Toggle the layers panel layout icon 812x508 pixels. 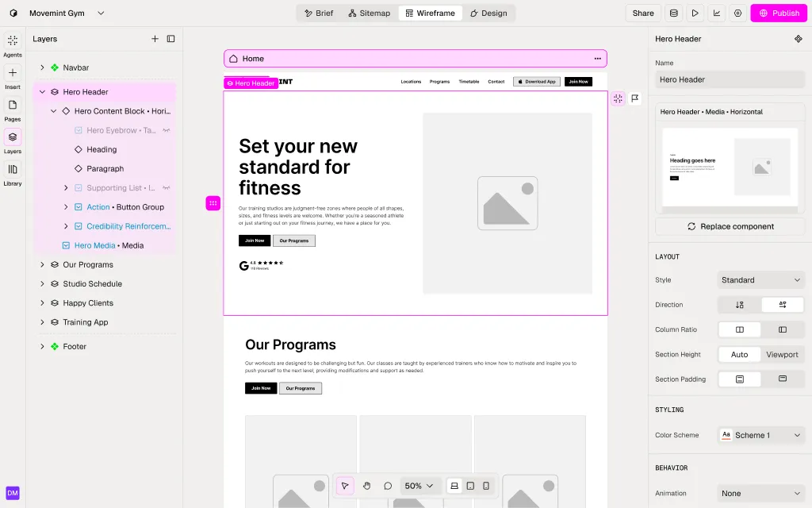pyautogui.click(x=171, y=39)
